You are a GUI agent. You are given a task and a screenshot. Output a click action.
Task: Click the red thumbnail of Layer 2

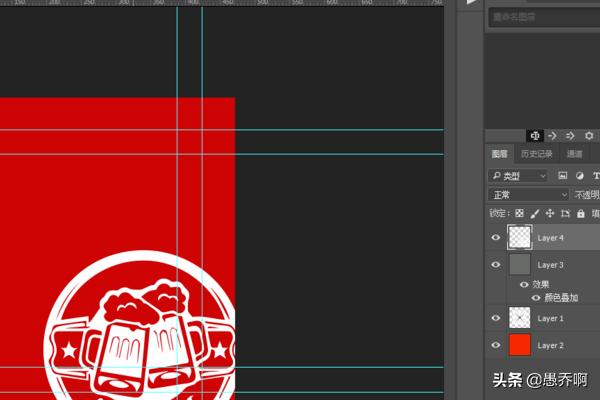519,345
